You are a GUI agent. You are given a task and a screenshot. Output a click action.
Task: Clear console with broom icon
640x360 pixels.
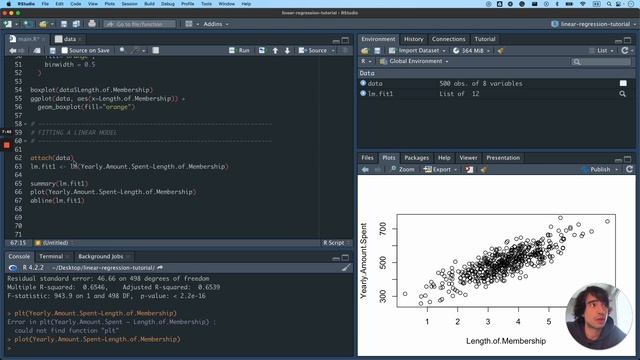(346, 268)
